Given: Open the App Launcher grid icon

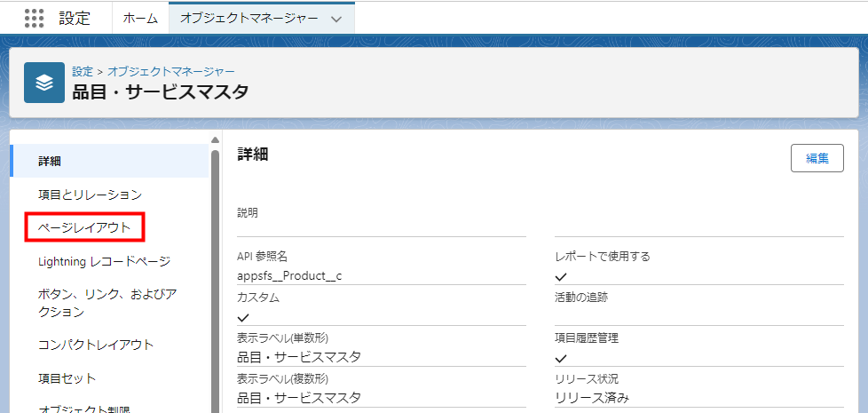Looking at the screenshot, I should tap(34, 18).
